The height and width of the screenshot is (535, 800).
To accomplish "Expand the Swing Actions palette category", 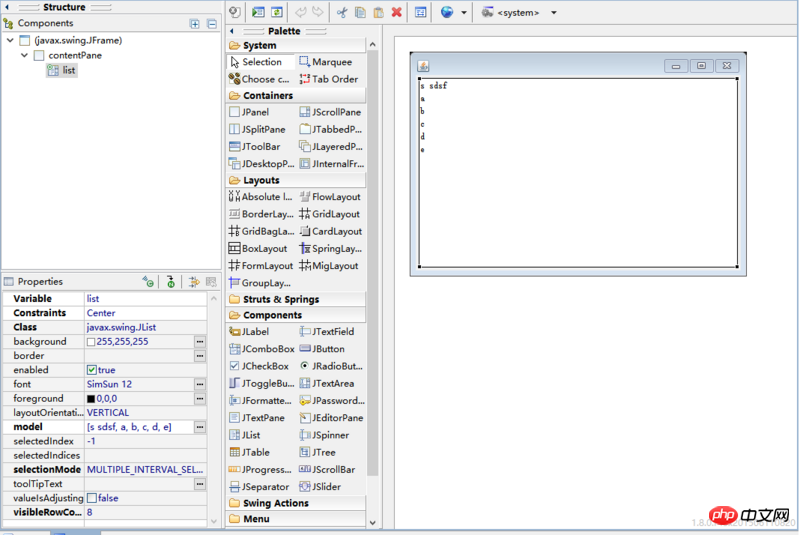I will coord(275,503).
